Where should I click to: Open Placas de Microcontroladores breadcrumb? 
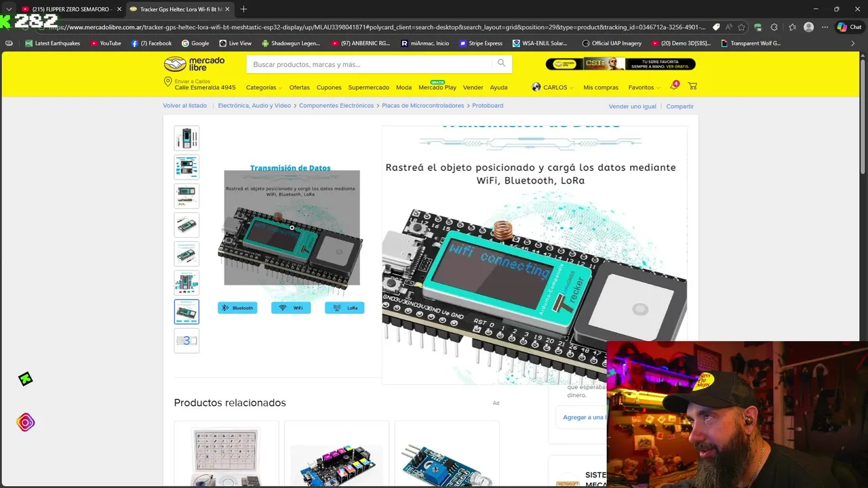422,106
